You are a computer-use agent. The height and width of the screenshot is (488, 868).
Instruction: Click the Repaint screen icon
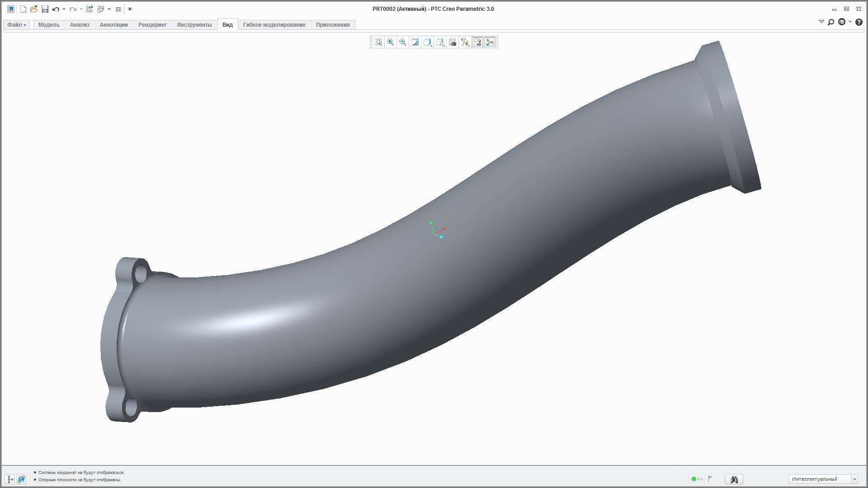coord(415,42)
